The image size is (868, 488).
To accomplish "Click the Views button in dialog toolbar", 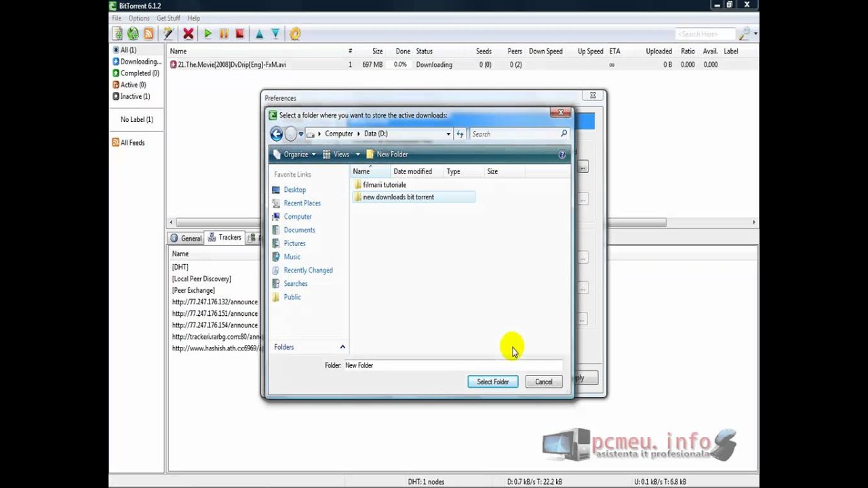I will (336, 155).
